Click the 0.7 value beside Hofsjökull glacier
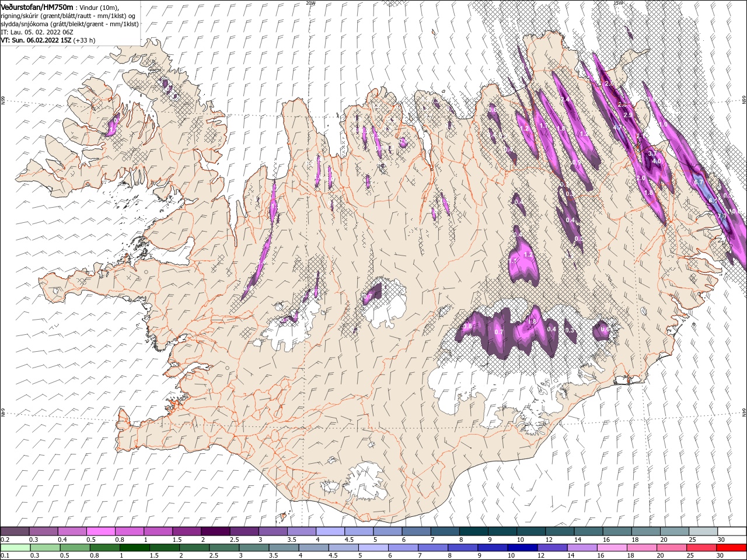The width and height of the screenshot is (747, 560). pos(367,297)
